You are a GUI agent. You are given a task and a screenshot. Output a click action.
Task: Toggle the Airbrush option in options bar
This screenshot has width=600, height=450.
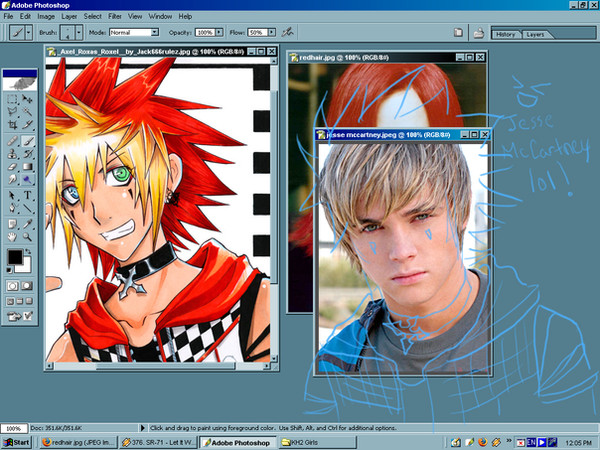coord(287,33)
